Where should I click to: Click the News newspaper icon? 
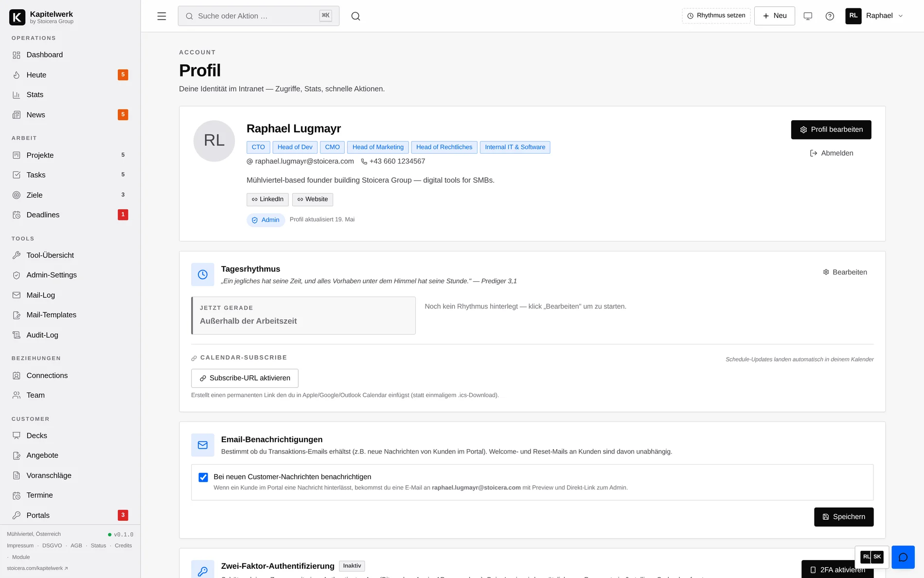[17, 115]
